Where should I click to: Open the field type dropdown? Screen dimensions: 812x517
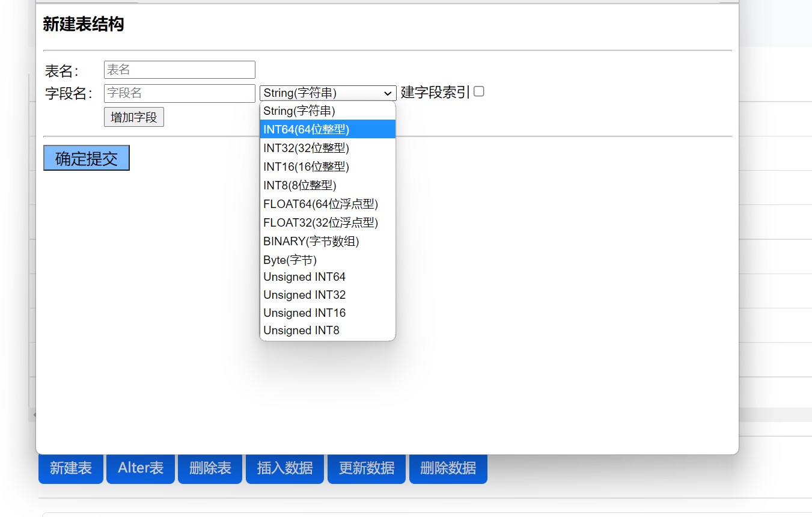click(328, 93)
